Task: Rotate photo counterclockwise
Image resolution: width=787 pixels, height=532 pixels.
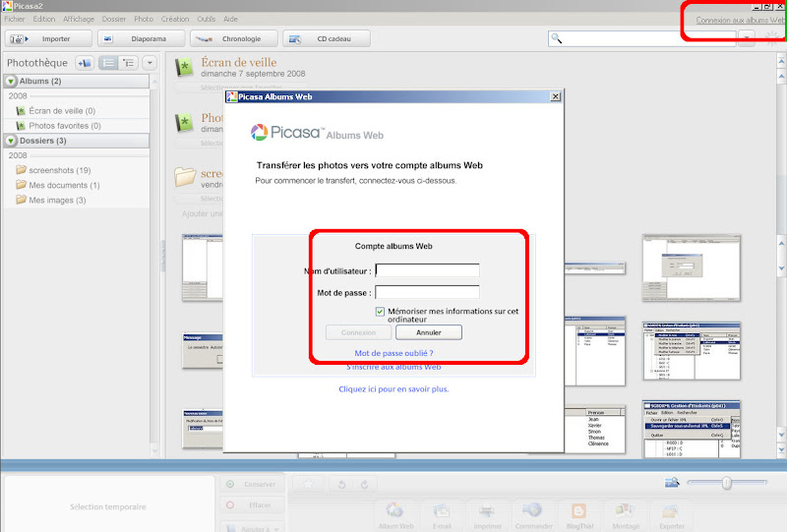Action: click(x=341, y=485)
